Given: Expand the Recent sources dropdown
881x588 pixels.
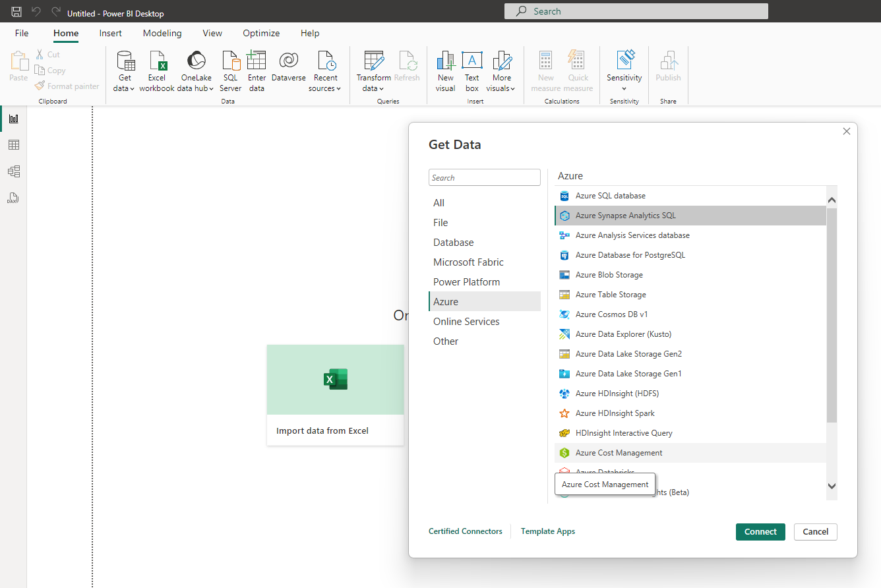Looking at the screenshot, I should 325,88.
